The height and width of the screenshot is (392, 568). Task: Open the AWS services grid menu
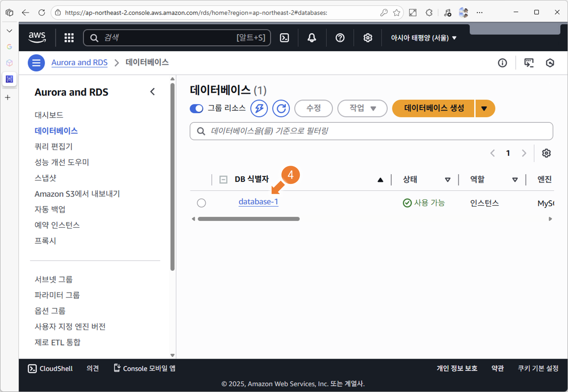[69, 38]
